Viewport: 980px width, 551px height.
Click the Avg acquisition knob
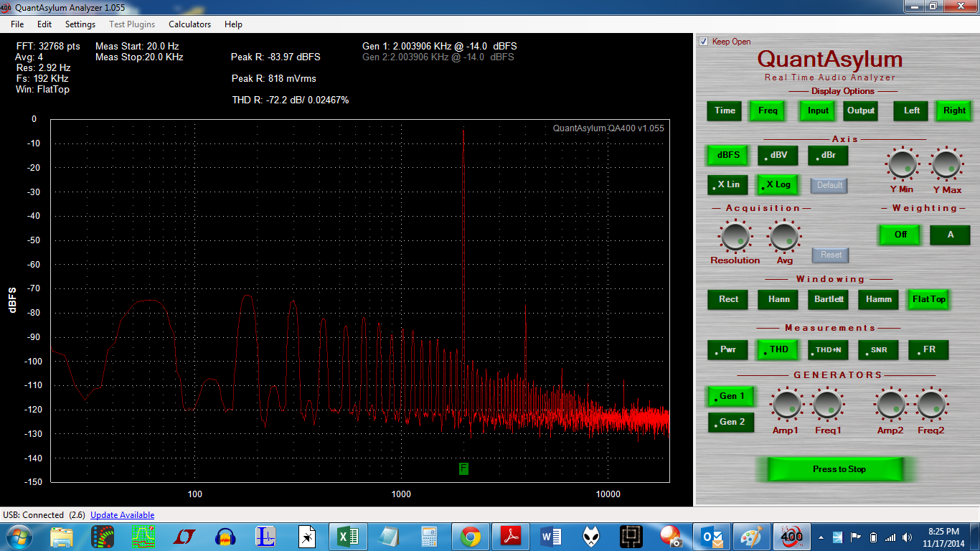(784, 236)
